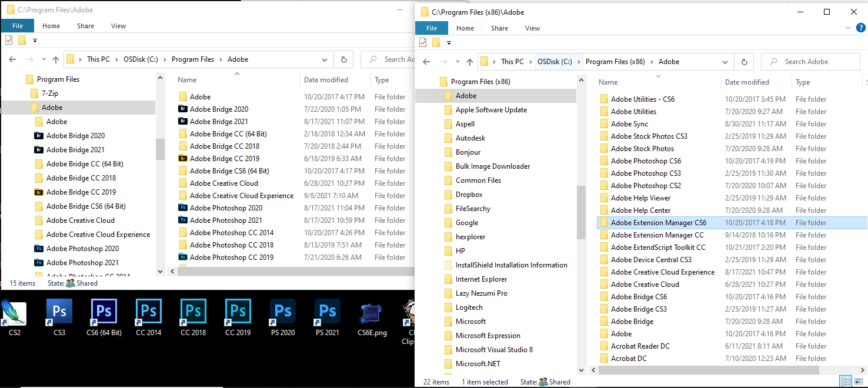Click New folder quick-access icon in right window

[436, 42]
